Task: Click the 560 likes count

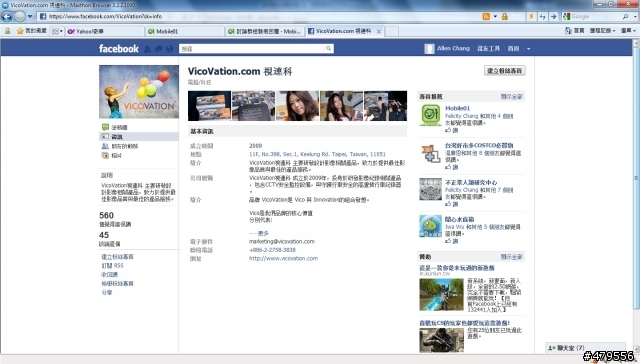Action: 107,215
